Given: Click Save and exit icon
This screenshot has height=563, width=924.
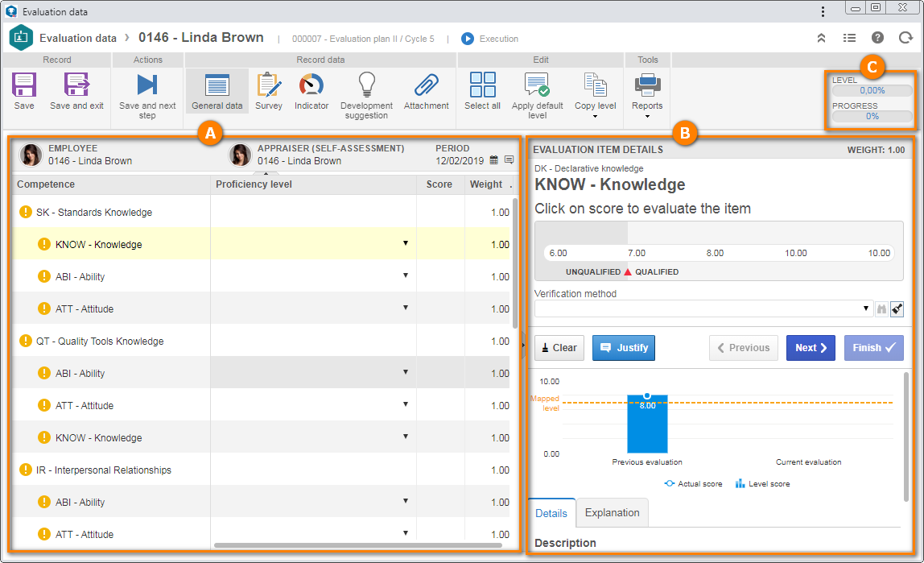Looking at the screenshot, I should [76, 85].
